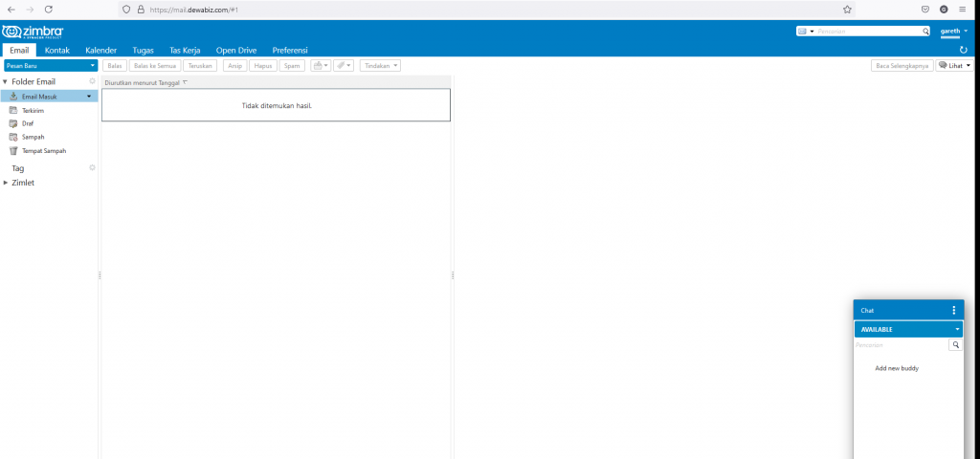
Task: Reload the page with the browser refresh button
Action: 49,9
